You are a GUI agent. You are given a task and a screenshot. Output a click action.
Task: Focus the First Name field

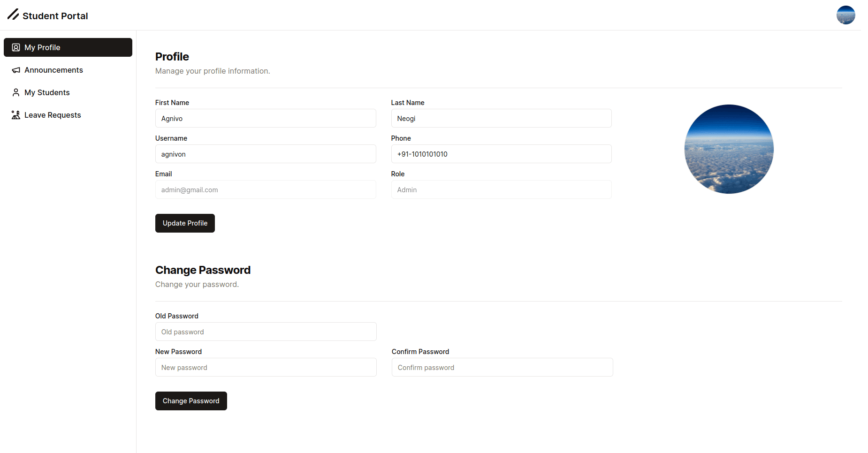point(265,118)
